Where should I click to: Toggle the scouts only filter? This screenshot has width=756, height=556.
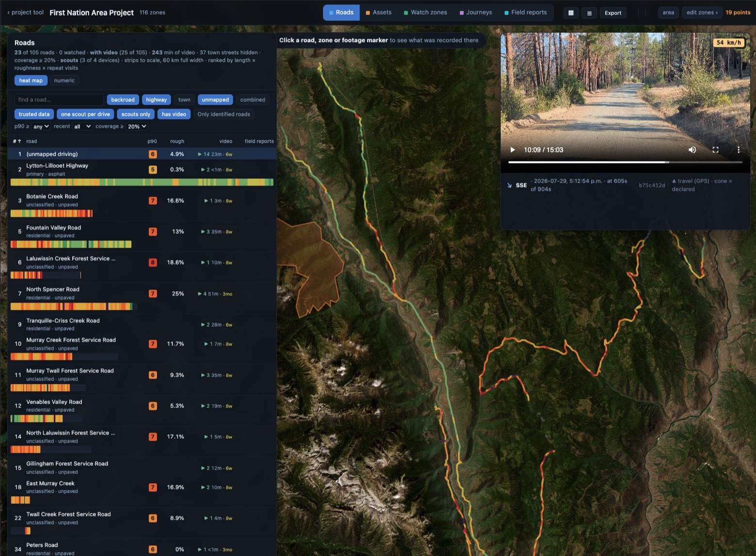tap(136, 114)
